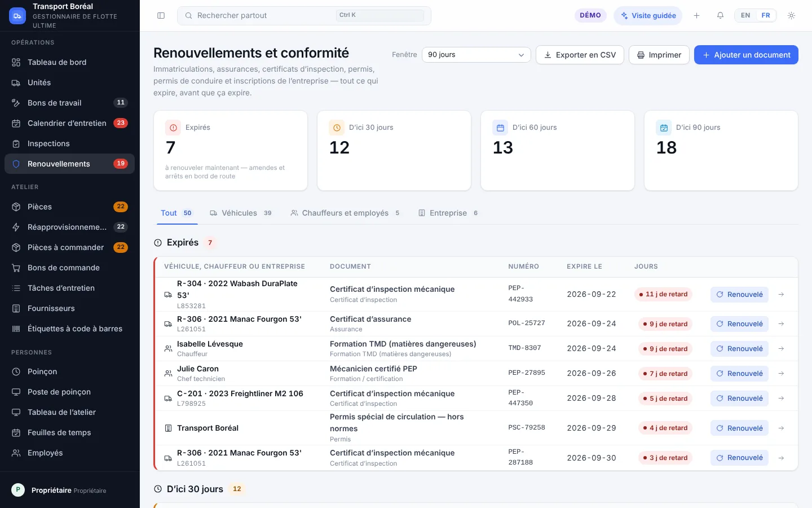812x508 pixels.
Task: Select the Tout tab
Action: [176, 213]
